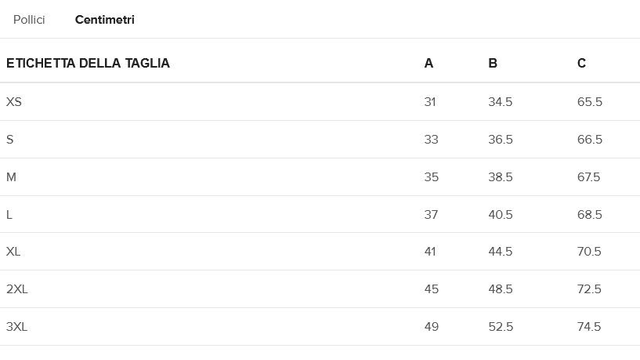Click value 41 in XL row
Image resolution: width=640 pixels, height=360 pixels.
tap(430, 251)
